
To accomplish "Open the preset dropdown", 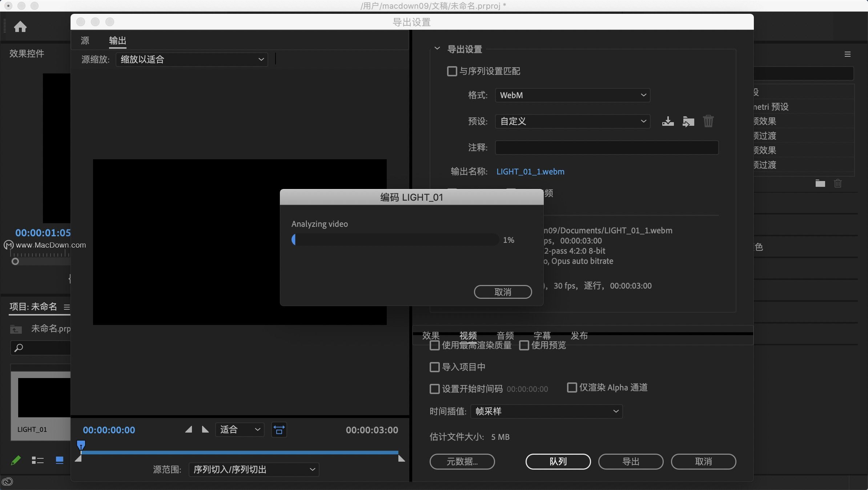I will coord(572,121).
